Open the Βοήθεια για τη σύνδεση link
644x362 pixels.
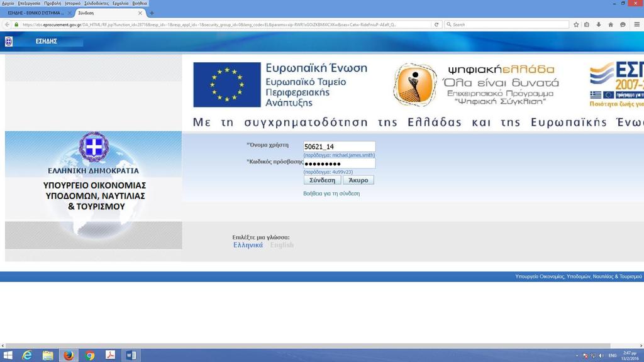tap(331, 194)
